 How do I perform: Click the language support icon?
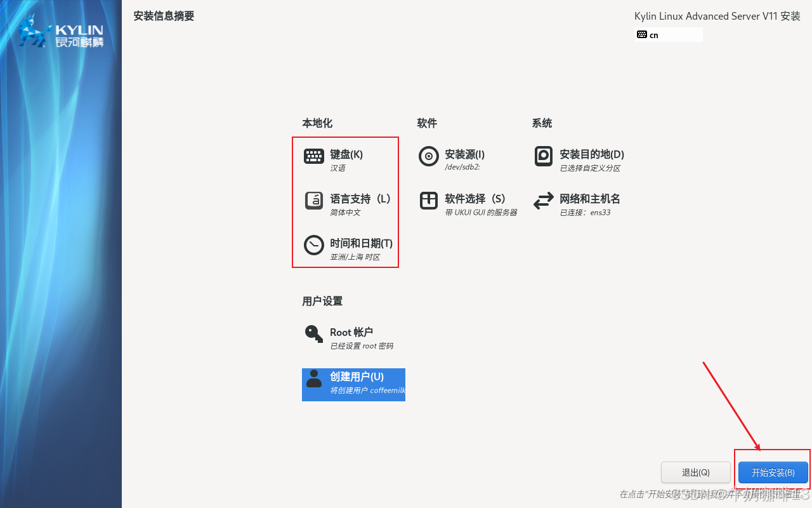pyautogui.click(x=314, y=201)
